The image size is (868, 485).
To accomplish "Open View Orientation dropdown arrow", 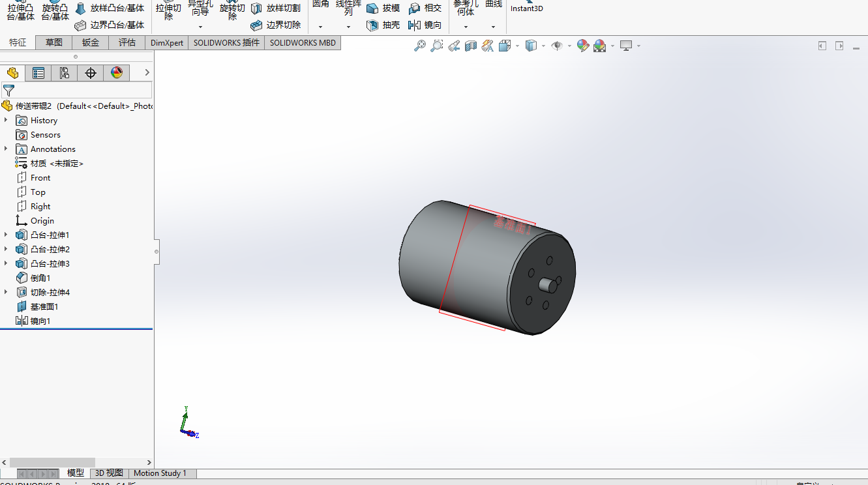I will [x=518, y=46].
